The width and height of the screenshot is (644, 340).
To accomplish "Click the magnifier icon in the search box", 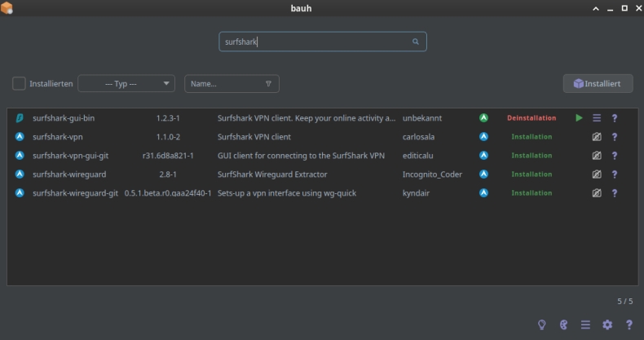I will coord(415,42).
